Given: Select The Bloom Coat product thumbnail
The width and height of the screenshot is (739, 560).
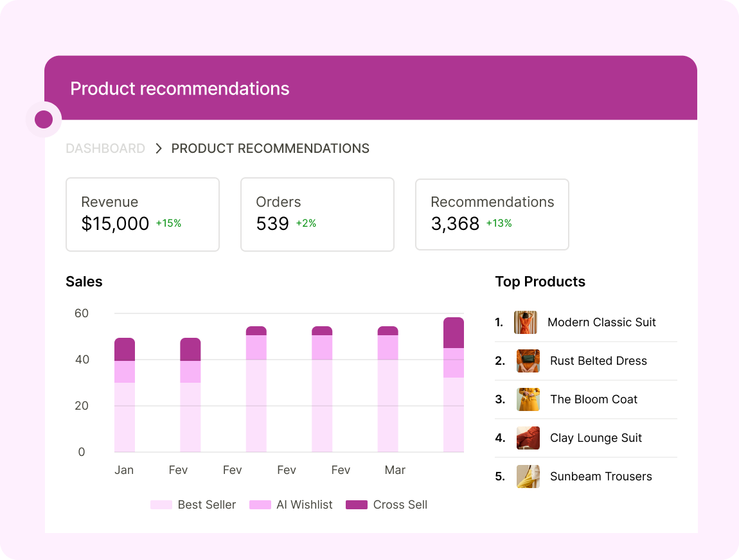Looking at the screenshot, I should coord(528,399).
